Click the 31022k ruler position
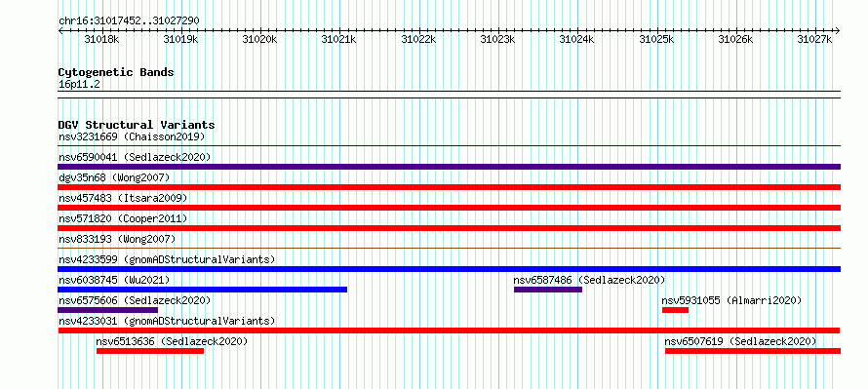This screenshot has width=868, height=389. click(418, 39)
